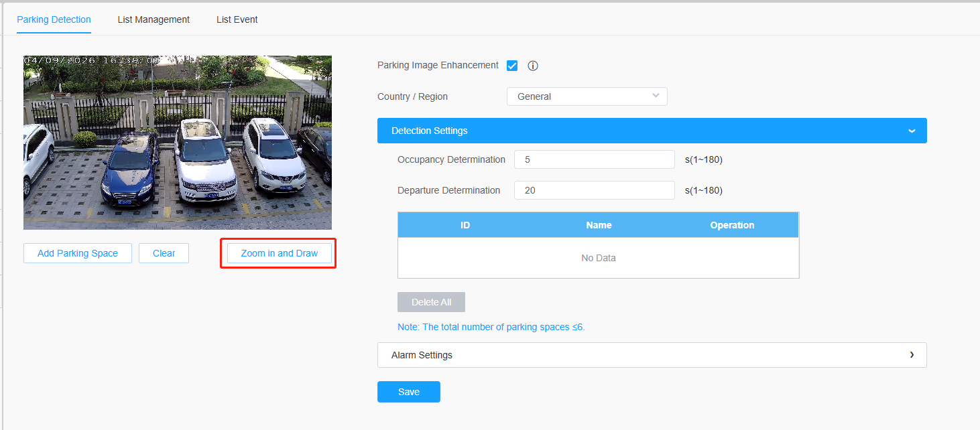980x430 pixels.
Task: Open the List Management tab
Action: click(154, 19)
